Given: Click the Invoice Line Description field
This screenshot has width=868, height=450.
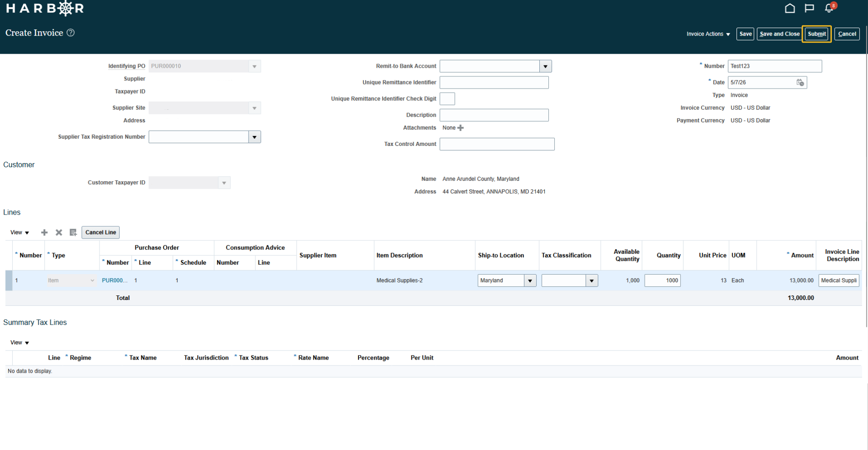Looking at the screenshot, I should click(x=839, y=281).
